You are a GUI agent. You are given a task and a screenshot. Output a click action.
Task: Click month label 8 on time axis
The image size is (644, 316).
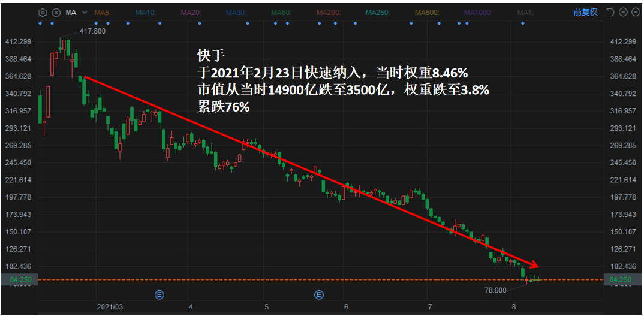pyautogui.click(x=514, y=307)
